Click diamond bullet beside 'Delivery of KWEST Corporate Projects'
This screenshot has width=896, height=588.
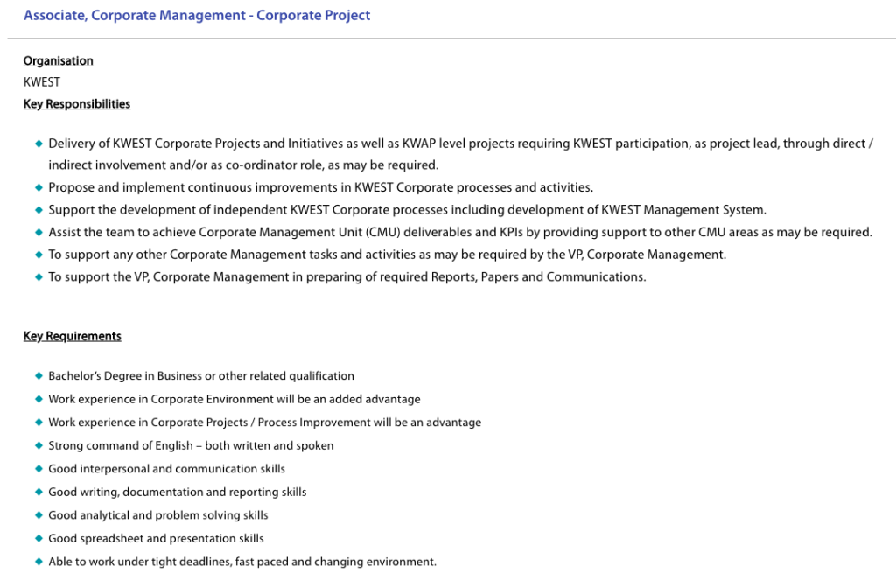click(x=38, y=143)
